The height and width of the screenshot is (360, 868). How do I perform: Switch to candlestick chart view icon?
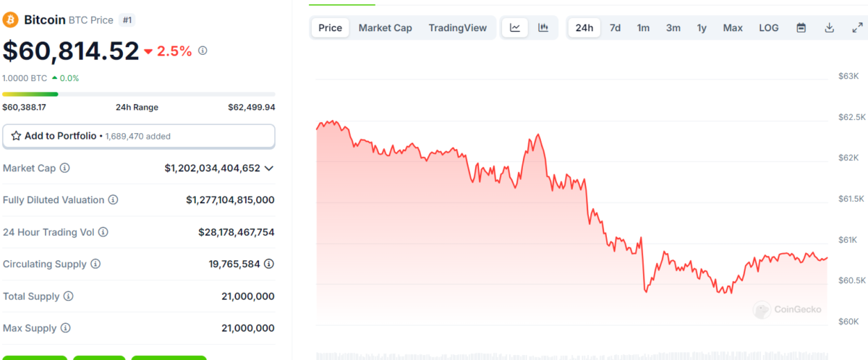click(543, 28)
